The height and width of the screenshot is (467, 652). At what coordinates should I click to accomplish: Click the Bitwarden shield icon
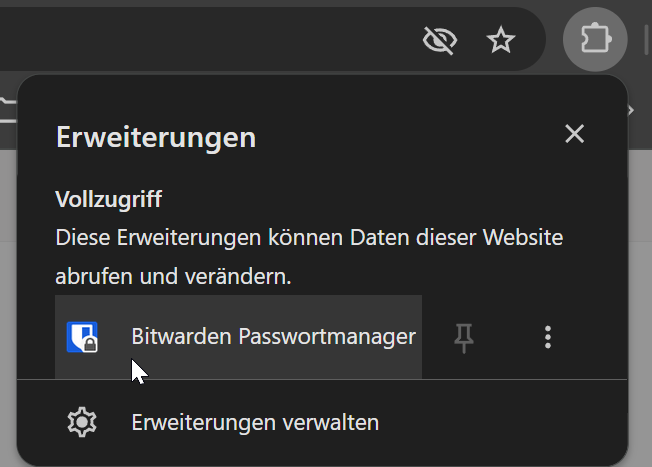[82, 337]
